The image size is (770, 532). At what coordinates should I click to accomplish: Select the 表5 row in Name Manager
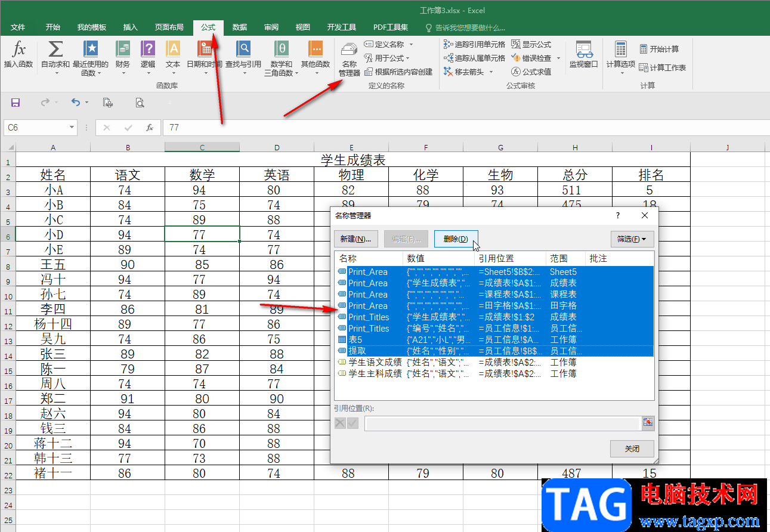click(494, 340)
